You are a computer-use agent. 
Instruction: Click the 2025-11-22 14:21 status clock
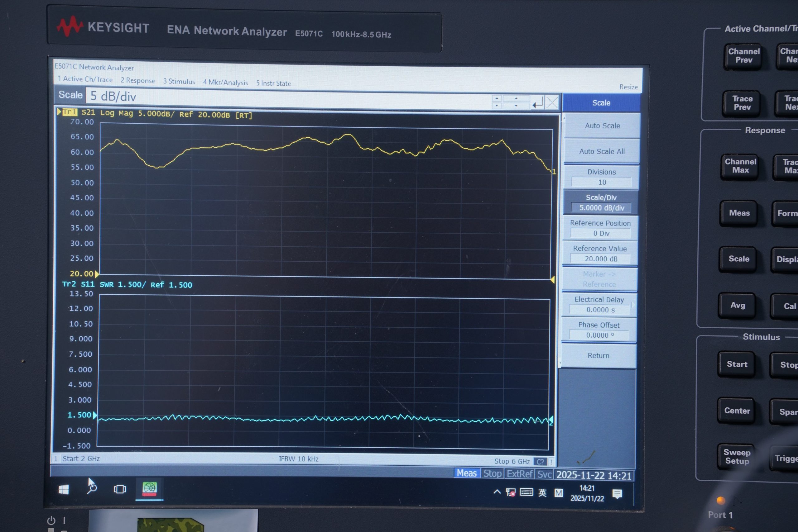coord(594,475)
